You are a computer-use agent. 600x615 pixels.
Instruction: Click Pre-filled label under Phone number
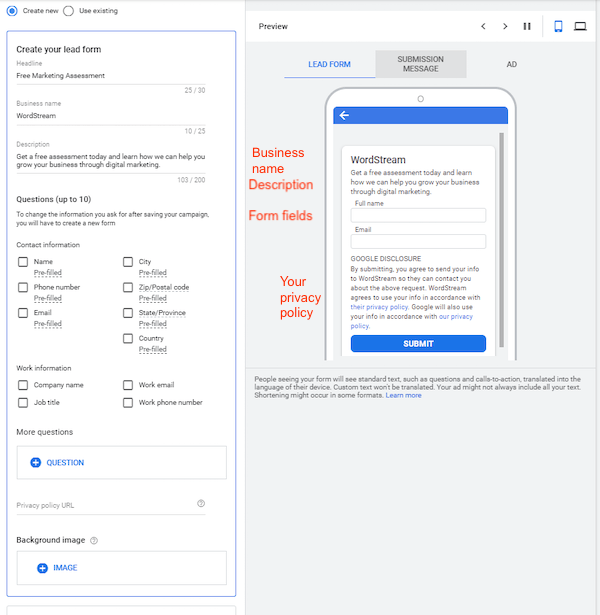(47, 298)
